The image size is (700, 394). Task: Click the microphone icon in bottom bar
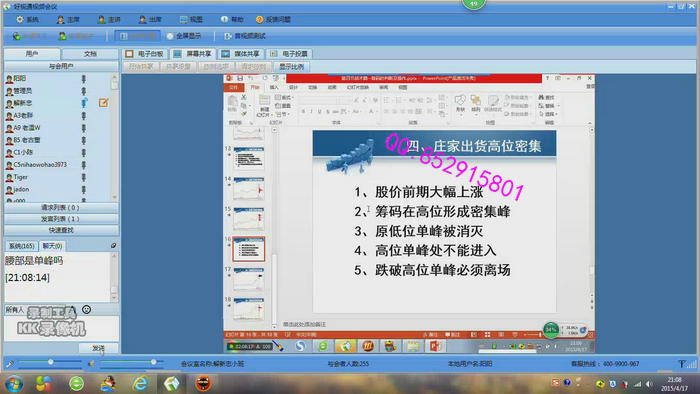10,364
